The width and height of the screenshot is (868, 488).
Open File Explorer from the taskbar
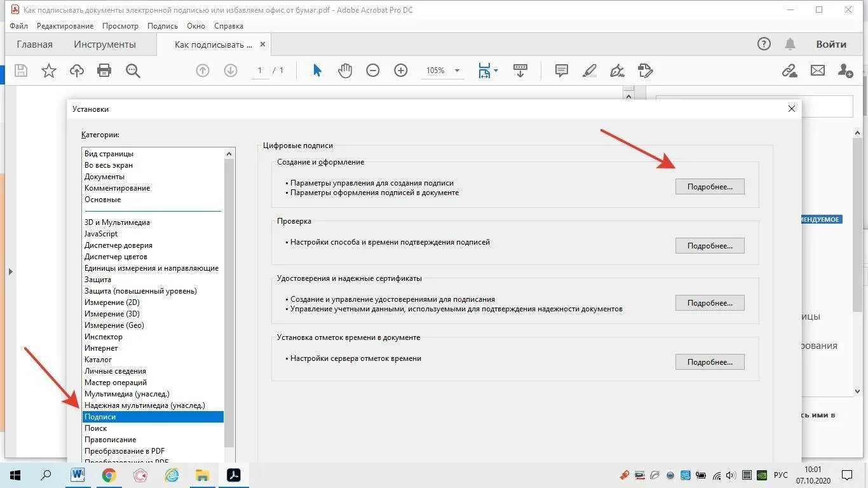[x=202, y=475]
